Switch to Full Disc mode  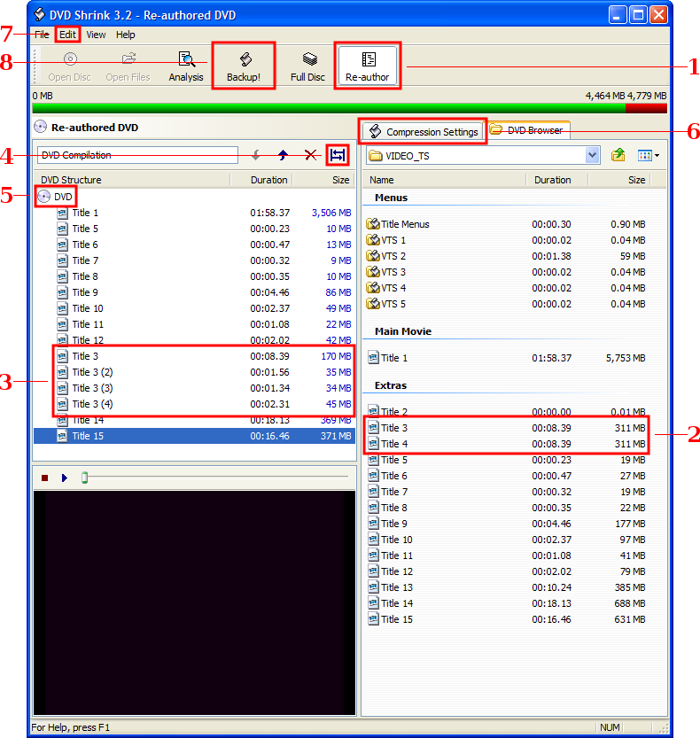(307, 66)
